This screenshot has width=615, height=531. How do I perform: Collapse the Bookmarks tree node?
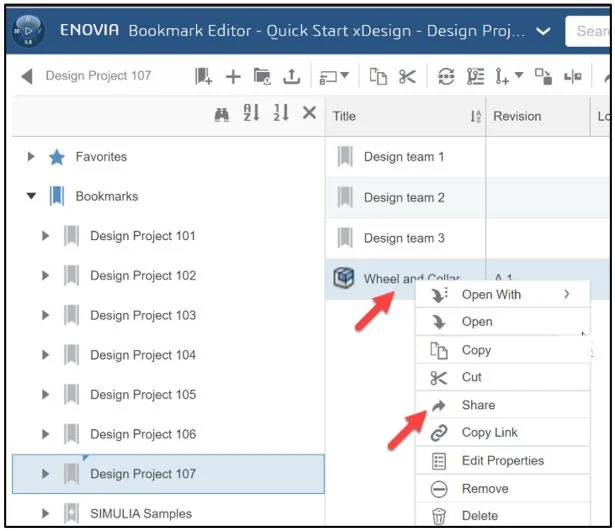31,197
